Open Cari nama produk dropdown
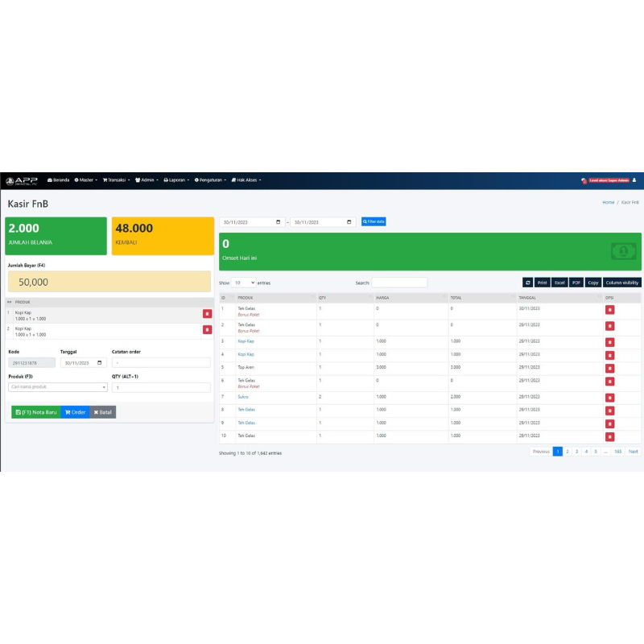Screen dimensions: 644x644 click(58, 387)
